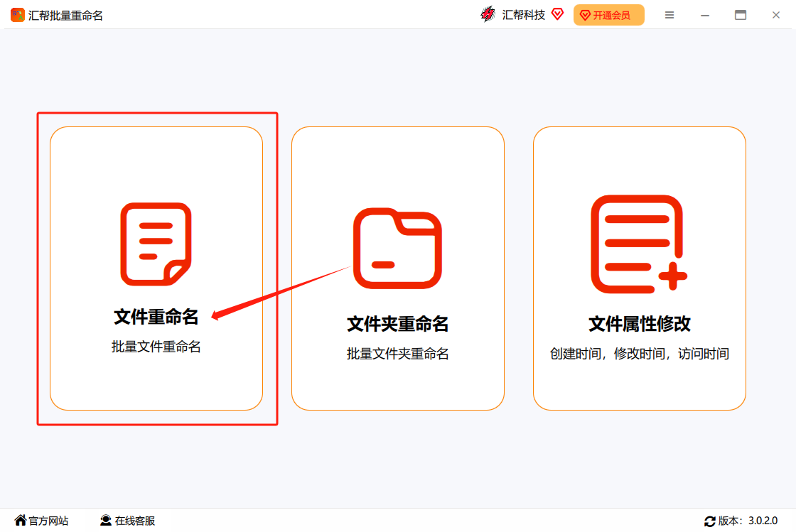Viewport: 796px width, 532px height.
Task: Click the 批量文件重命名 subtitle text
Action: (x=156, y=347)
